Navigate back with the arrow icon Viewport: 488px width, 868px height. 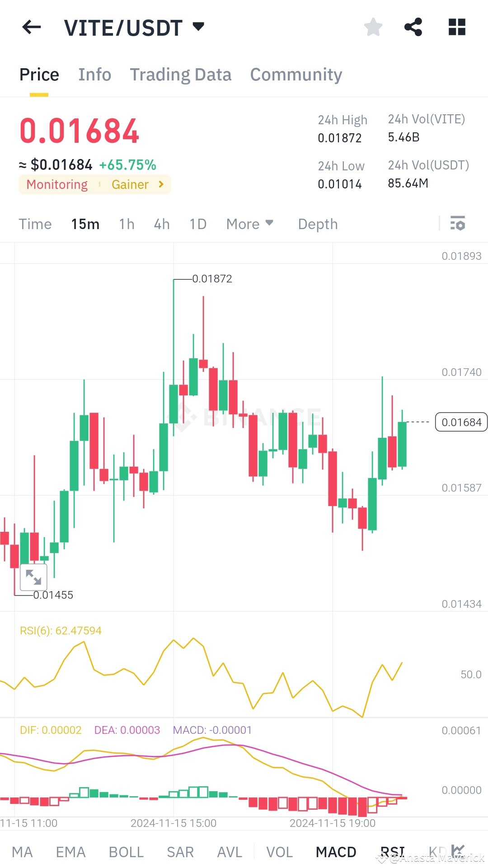(31, 27)
